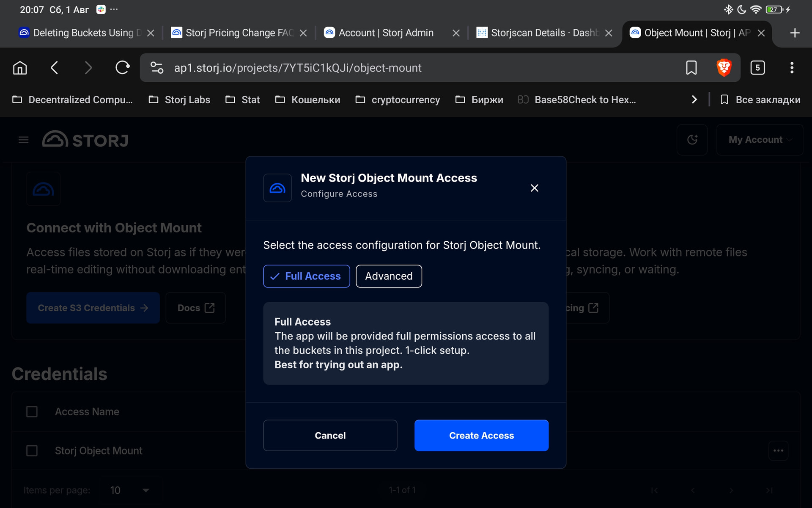This screenshot has height=508, width=812.
Task: Open Stat bookmark folder
Action: pos(242,99)
